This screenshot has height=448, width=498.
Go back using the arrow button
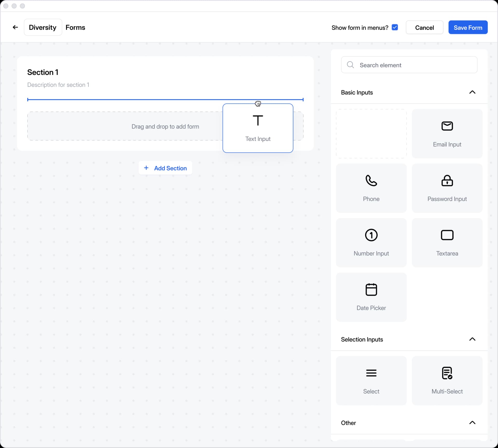click(x=15, y=27)
